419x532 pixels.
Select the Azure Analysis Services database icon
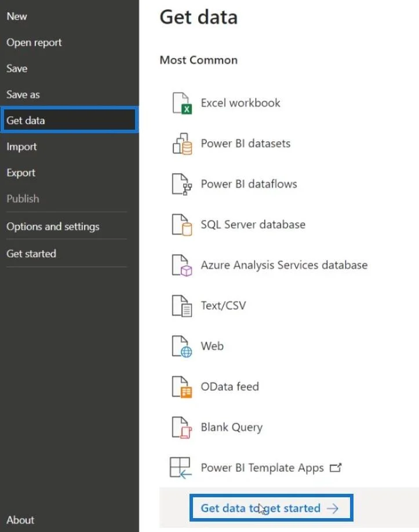[182, 265]
